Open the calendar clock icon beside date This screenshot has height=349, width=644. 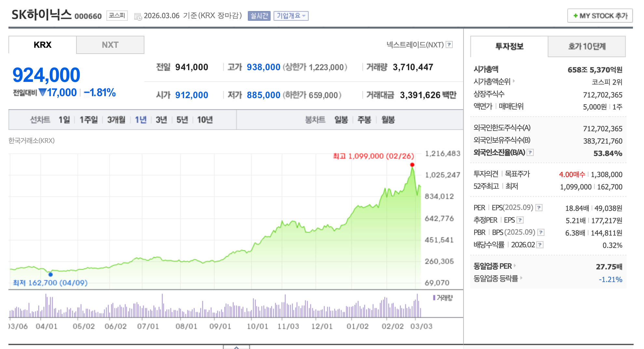138,17
